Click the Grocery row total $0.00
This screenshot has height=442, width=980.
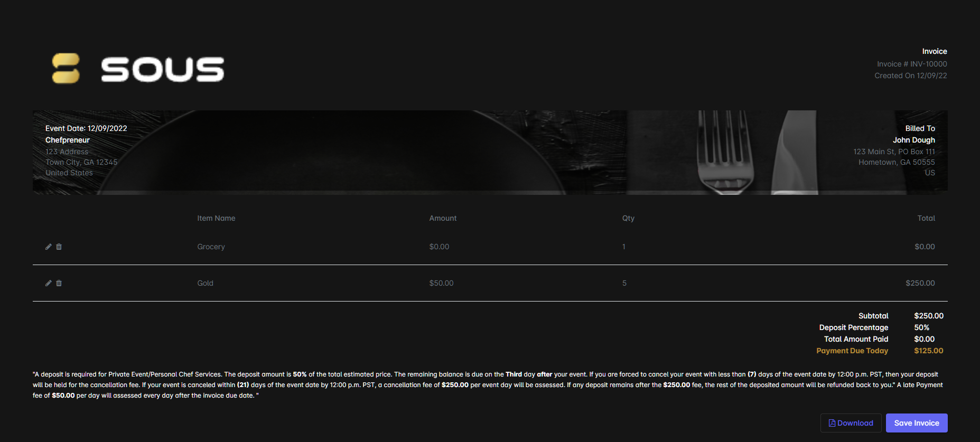[x=925, y=247]
